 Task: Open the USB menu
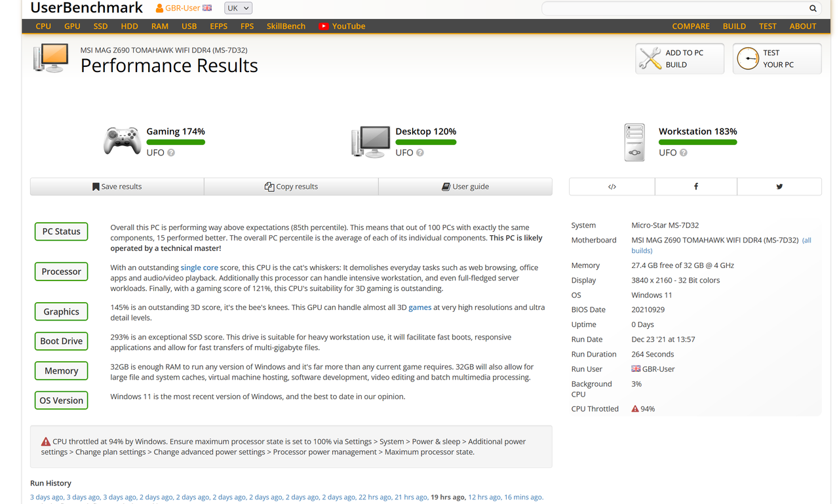189,26
